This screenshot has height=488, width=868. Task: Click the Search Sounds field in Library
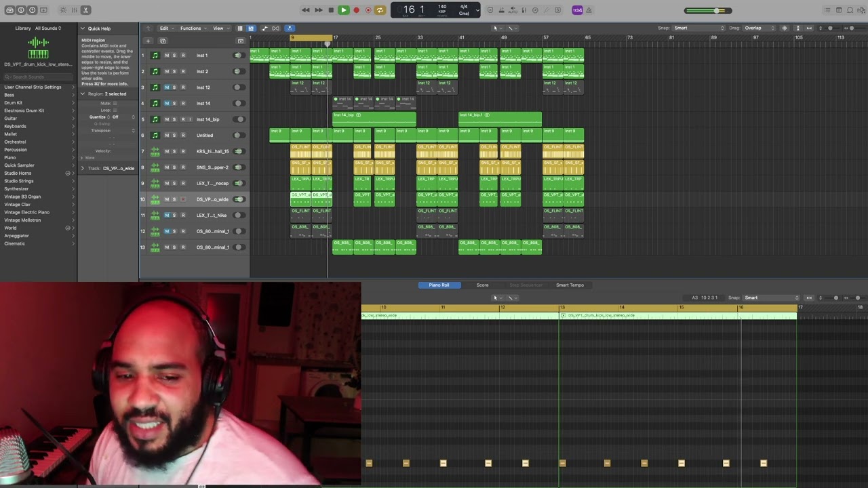click(38, 77)
